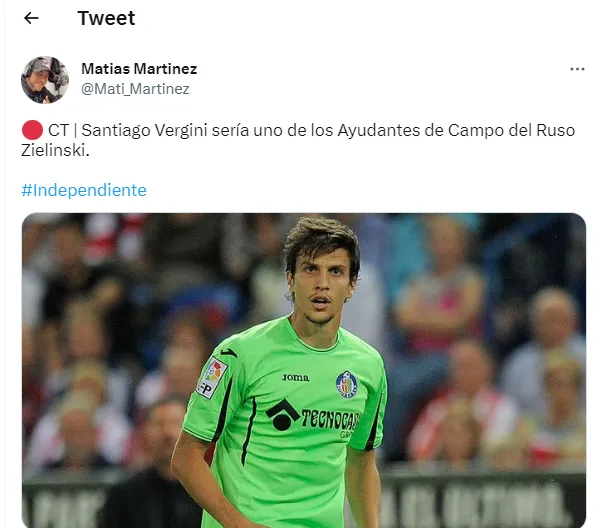Open the three-dot more options menu

click(x=577, y=69)
